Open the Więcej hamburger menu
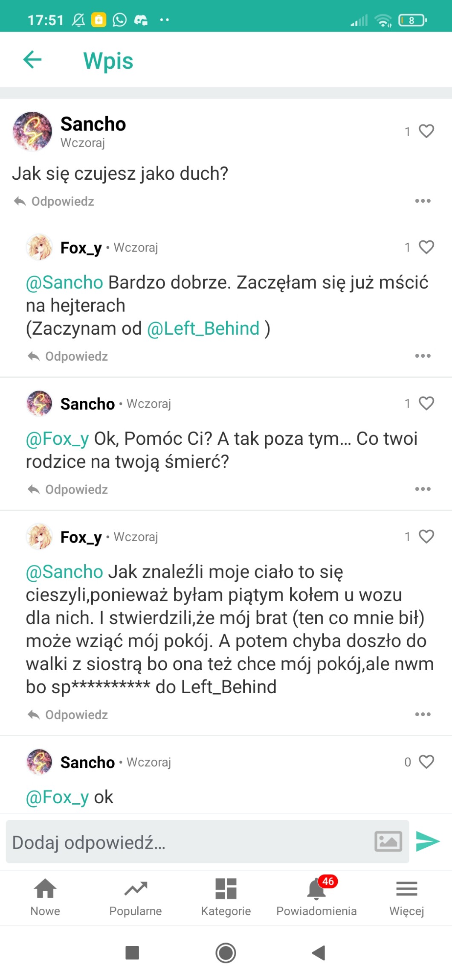452x980 pixels. coord(406,897)
